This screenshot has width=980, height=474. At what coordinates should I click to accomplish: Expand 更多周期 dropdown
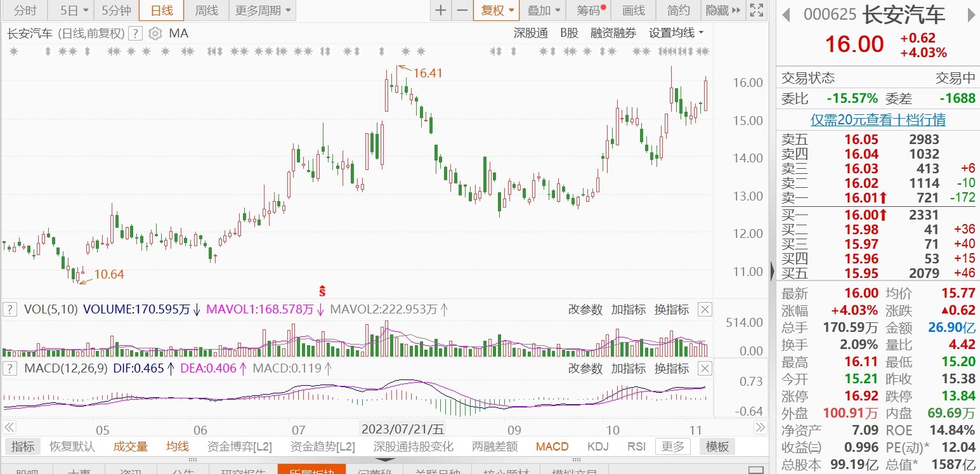[263, 10]
